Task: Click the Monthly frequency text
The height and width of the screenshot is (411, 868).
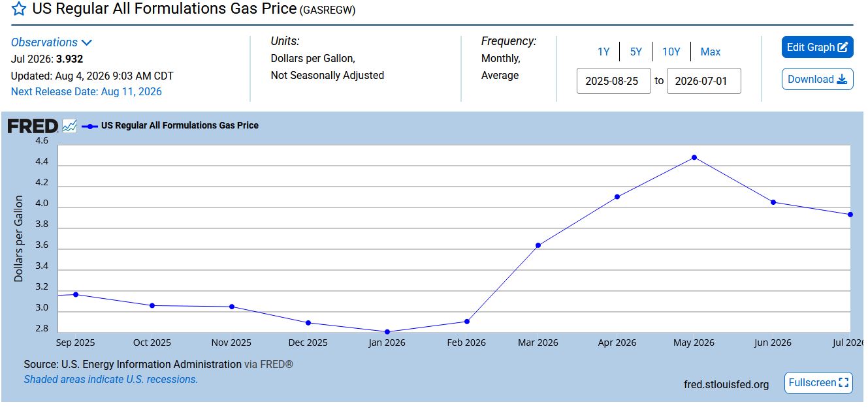Action: 501,59
